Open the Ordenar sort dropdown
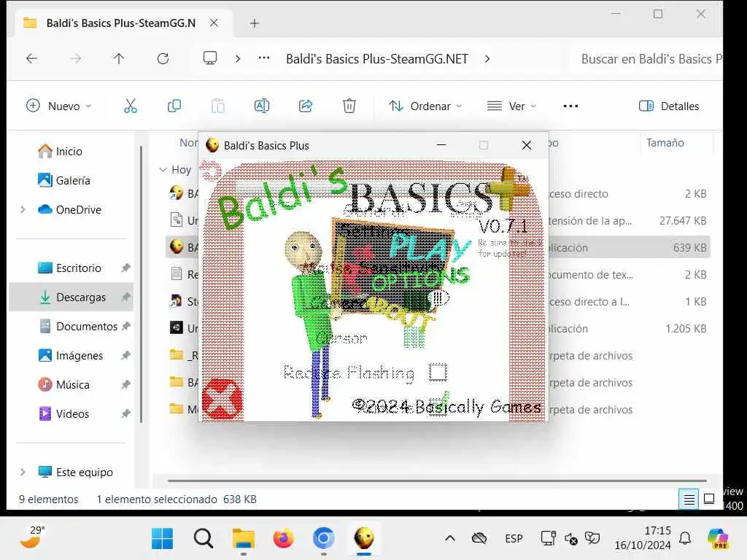Viewport: 747px width, 560px height. pyautogui.click(x=425, y=106)
